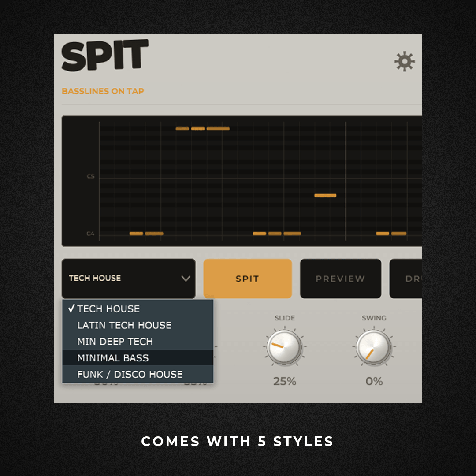The image size is (476, 476).
Task: Click the orange SPIT generate button
Action: pyautogui.click(x=247, y=279)
